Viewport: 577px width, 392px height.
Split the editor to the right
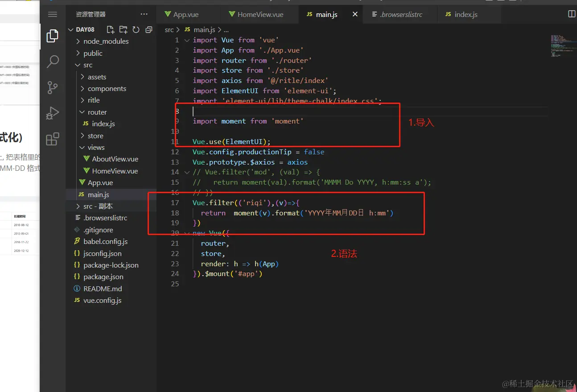point(571,14)
